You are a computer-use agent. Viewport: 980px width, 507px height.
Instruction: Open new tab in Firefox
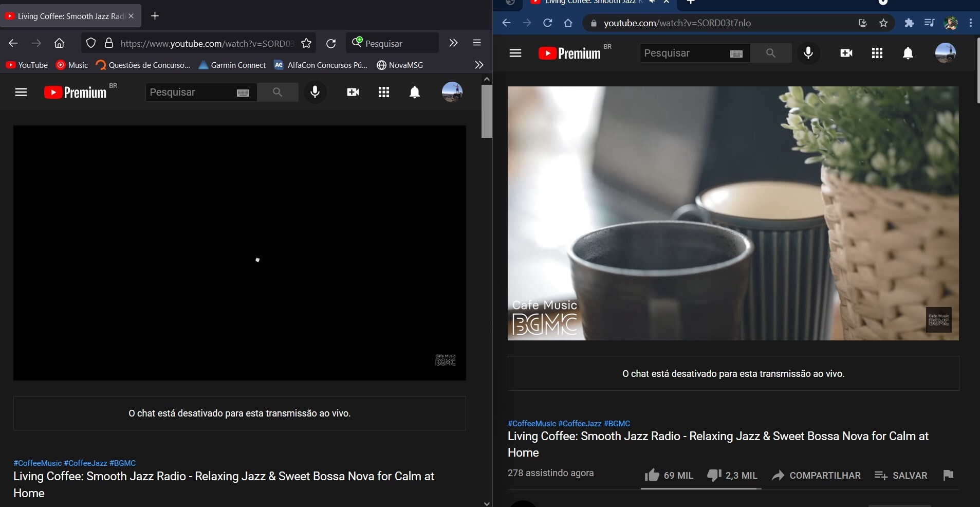coord(155,16)
